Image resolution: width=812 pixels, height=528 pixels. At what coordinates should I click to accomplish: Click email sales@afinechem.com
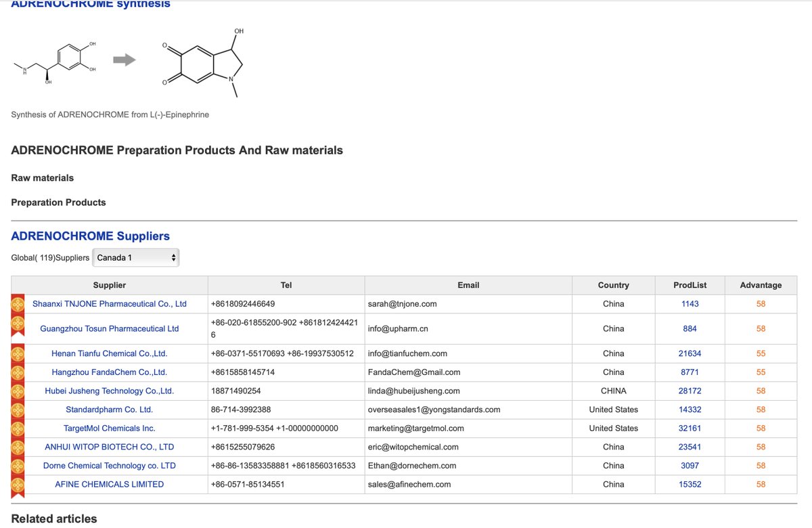click(x=409, y=484)
